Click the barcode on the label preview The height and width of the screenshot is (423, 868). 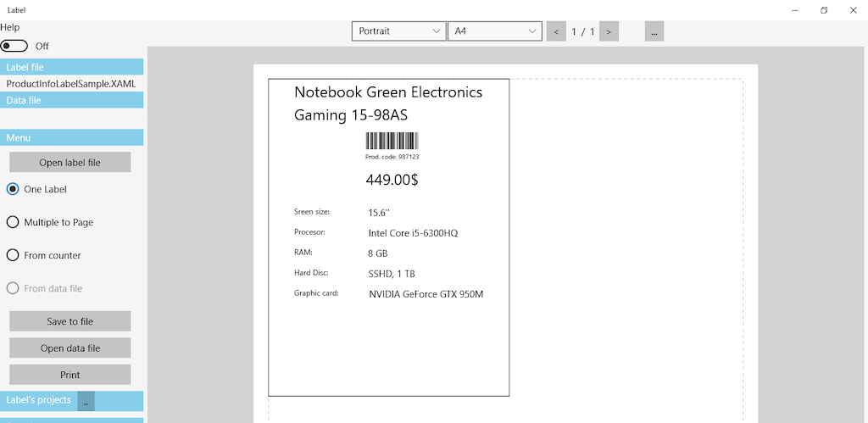392,142
